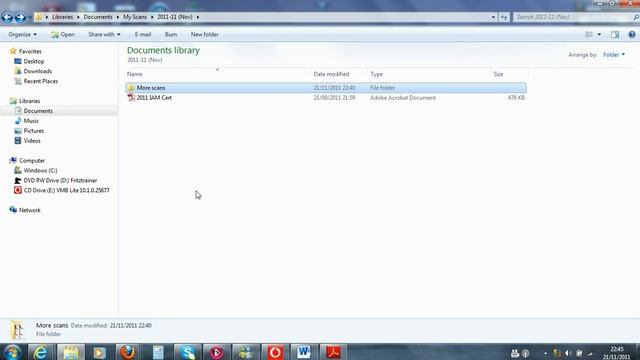Image resolution: width=640 pixels, height=360 pixels.
Task: Select Computer in the navigation pane
Action: (x=32, y=161)
